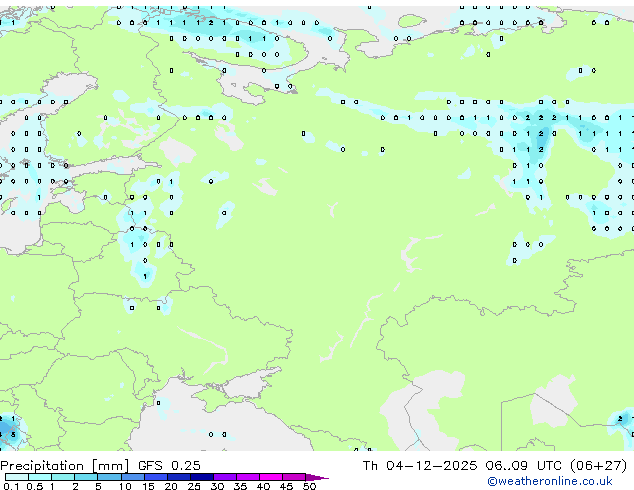
Task: Select the 2–5 mm legend swatch
Action: click(86, 477)
